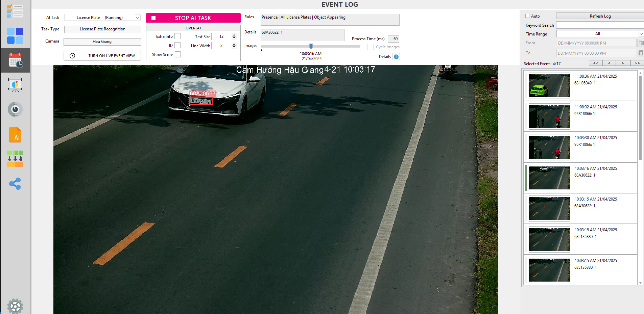Click the Images timeline slider handle

point(311,46)
